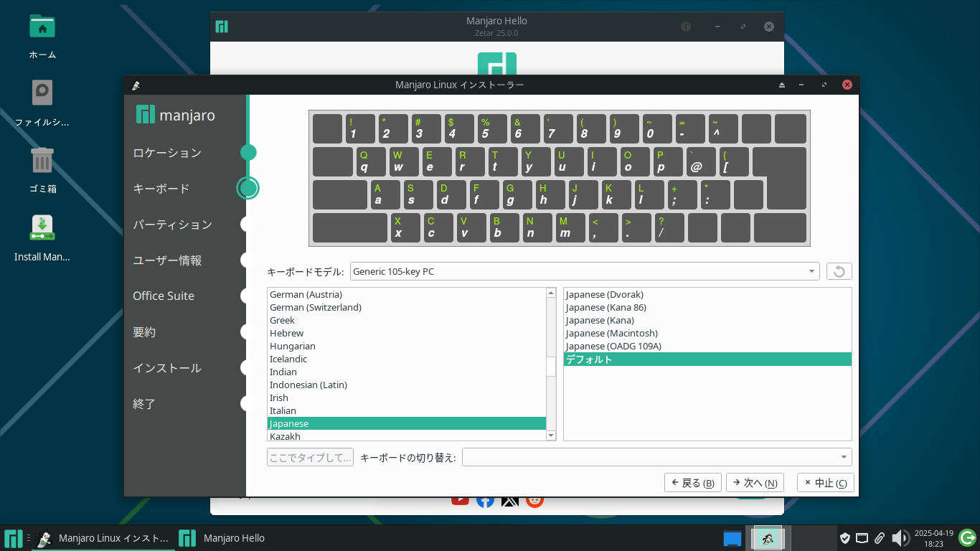Screen dimensions: 980x551
Task: Click the green logout icon in taskbar
Action: 967,537
